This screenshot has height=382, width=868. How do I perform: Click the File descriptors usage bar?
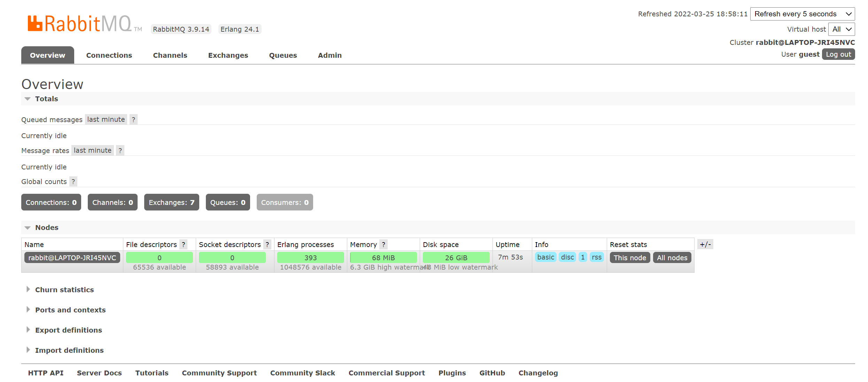[x=160, y=257]
